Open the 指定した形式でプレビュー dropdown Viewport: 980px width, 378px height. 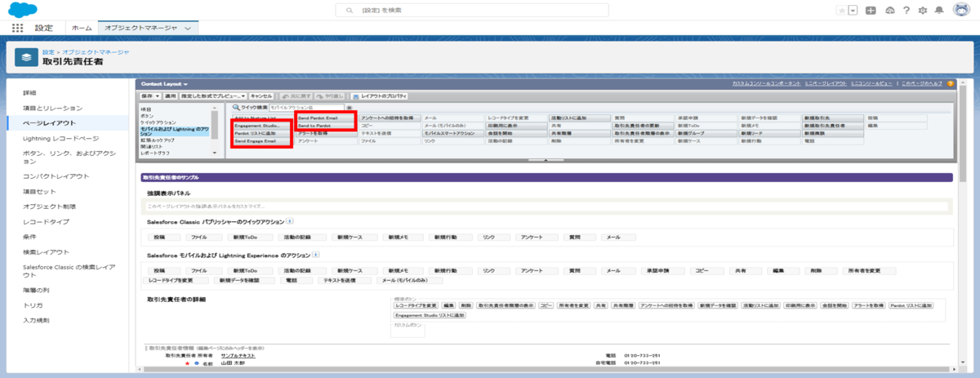click(x=212, y=96)
